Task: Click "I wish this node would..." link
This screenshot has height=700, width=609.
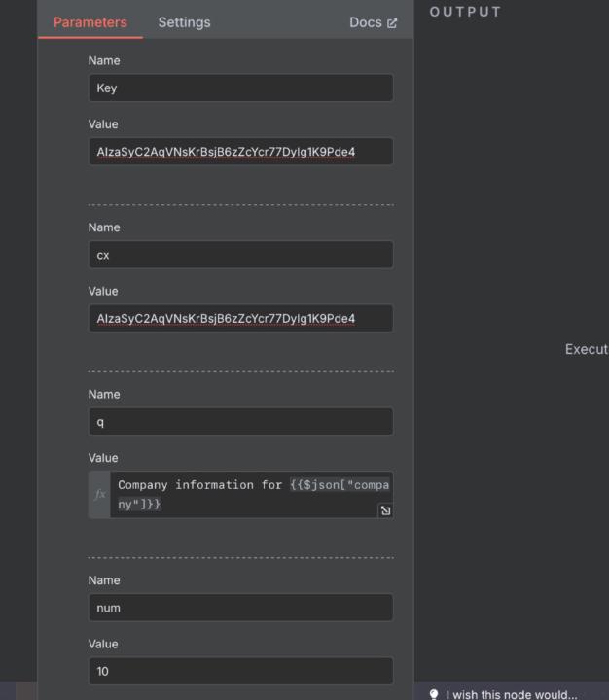Action: click(511, 694)
